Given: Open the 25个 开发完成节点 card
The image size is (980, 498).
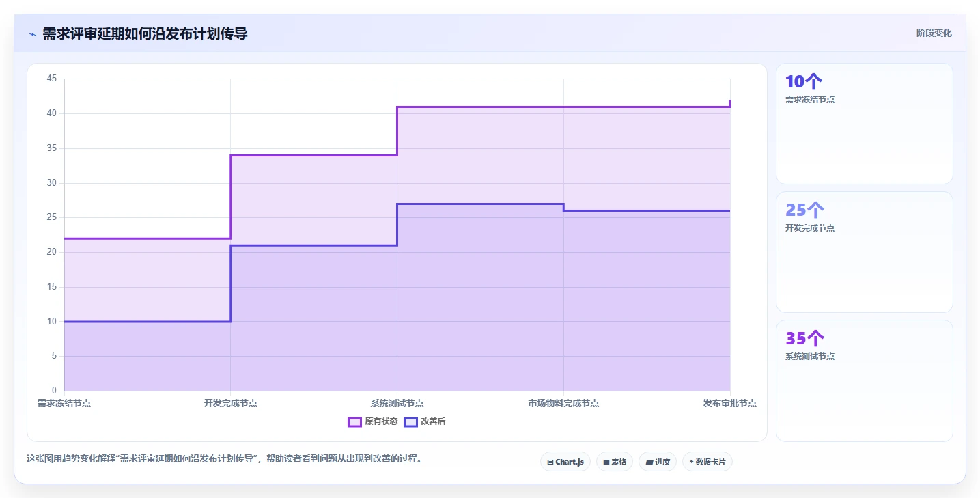Looking at the screenshot, I should (864, 252).
